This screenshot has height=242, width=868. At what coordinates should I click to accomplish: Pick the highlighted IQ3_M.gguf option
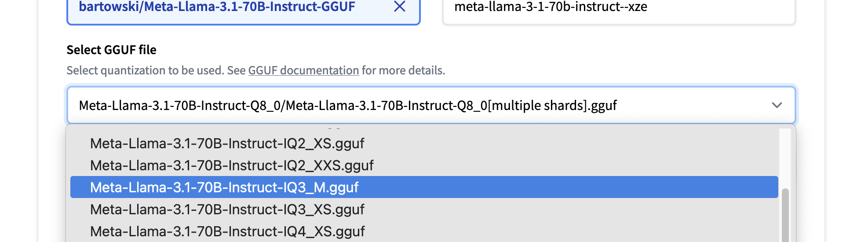click(224, 187)
